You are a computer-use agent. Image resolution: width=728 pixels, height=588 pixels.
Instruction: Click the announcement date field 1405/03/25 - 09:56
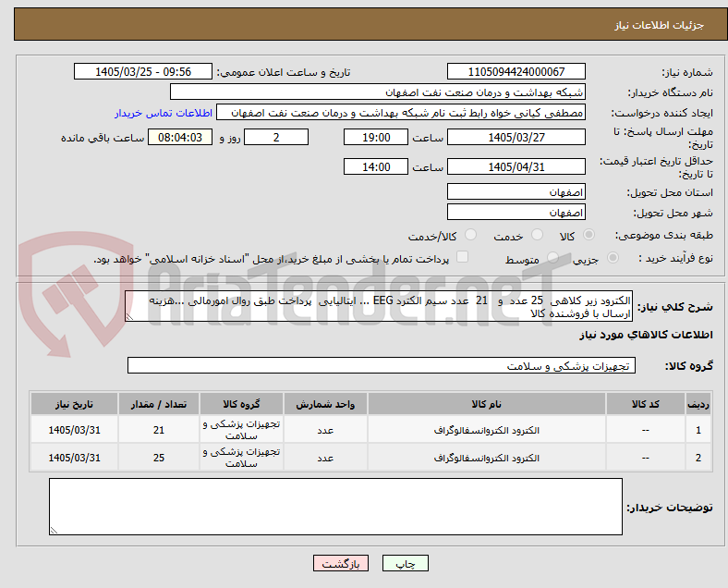pyautogui.click(x=143, y=71)
